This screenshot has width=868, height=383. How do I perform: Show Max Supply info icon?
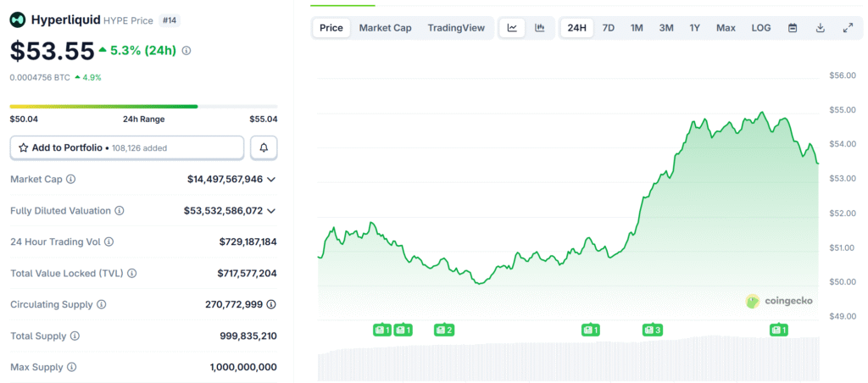[71, 367]
